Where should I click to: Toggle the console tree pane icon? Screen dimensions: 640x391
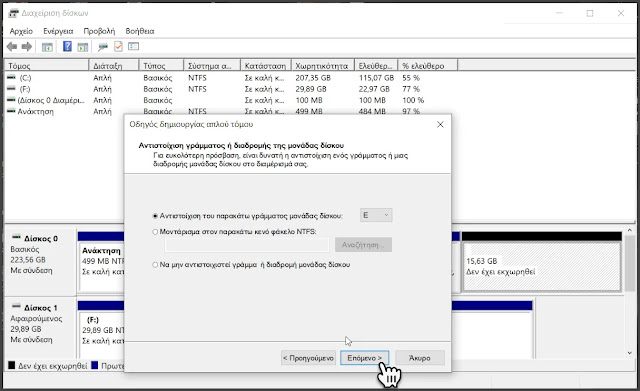pyautogui.click(x=47, y=47)
